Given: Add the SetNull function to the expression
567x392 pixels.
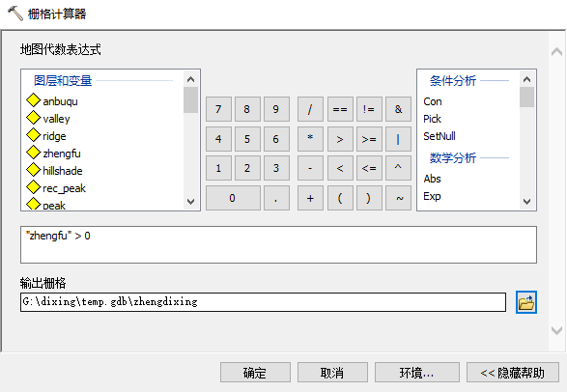Looking at the screenshot, I should pos(439,136).
